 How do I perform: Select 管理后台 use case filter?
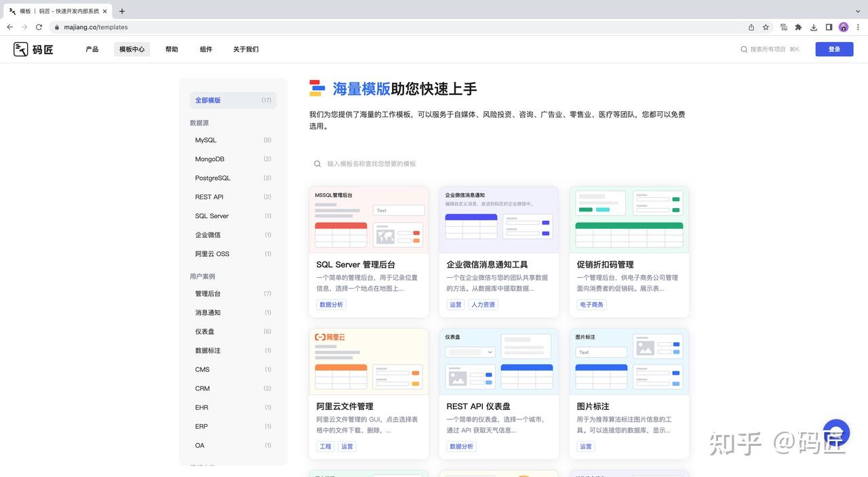click(x=233, y=294)
